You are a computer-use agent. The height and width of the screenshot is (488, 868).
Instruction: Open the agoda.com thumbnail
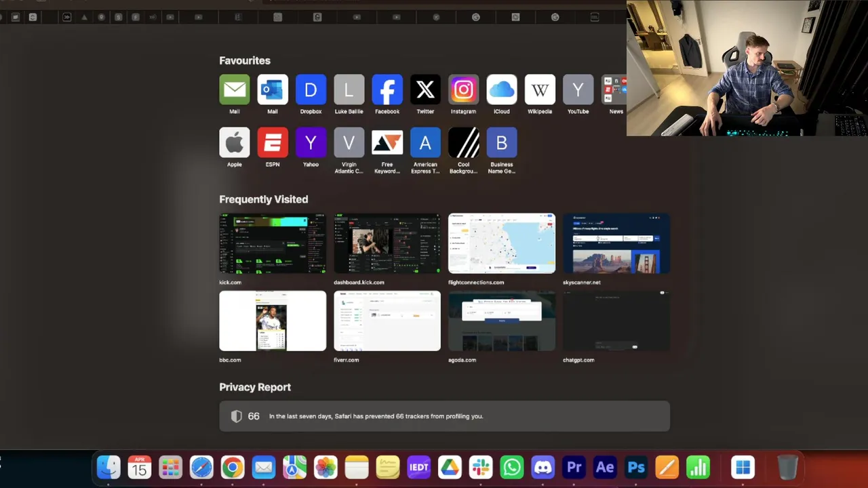click(x=502, y=321)
